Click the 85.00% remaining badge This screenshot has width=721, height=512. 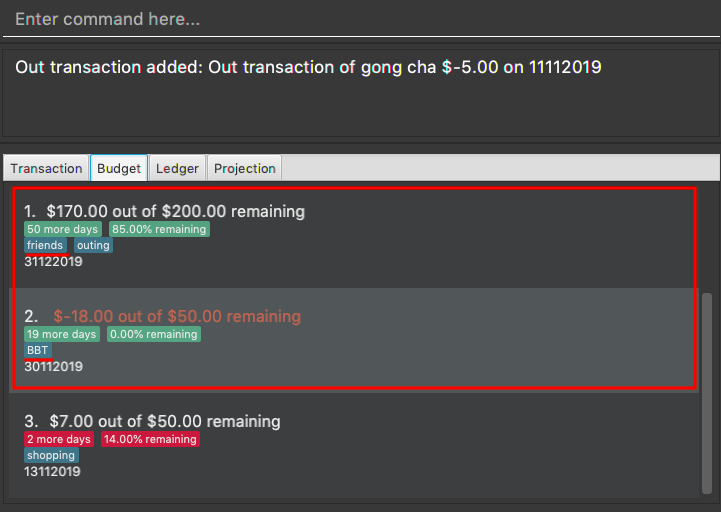(159, 229)
